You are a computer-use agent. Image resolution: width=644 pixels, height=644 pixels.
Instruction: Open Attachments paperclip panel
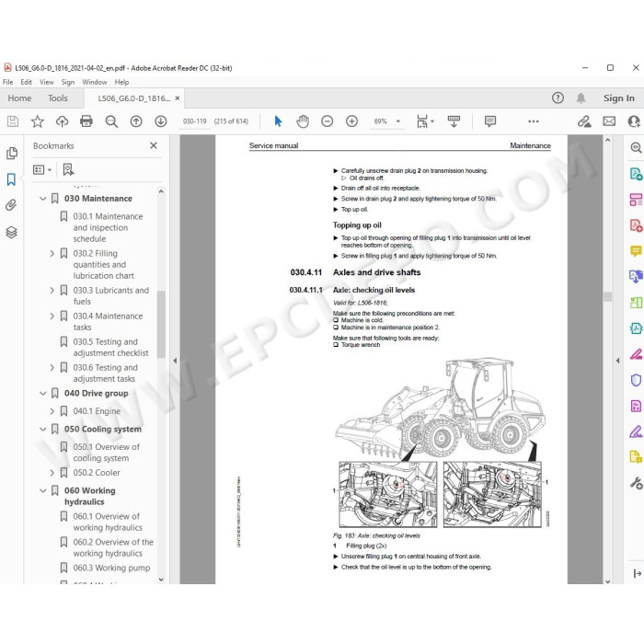click(11, 205)
